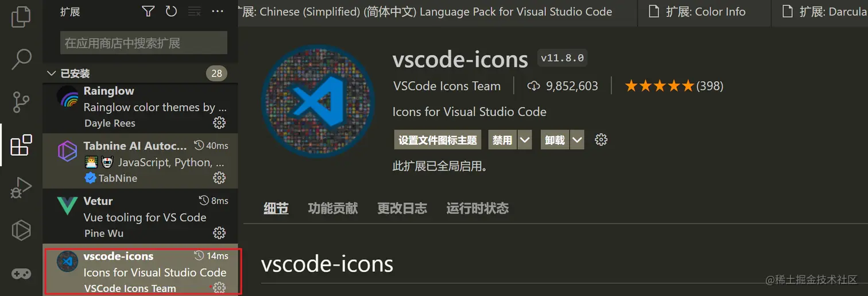Open extensions panel more actions menu
This screenshot has width=868, height=296.
[x=218, y=11]
